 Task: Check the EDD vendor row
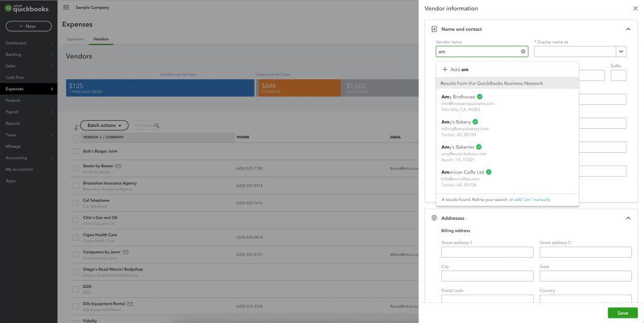pos(75,289)
